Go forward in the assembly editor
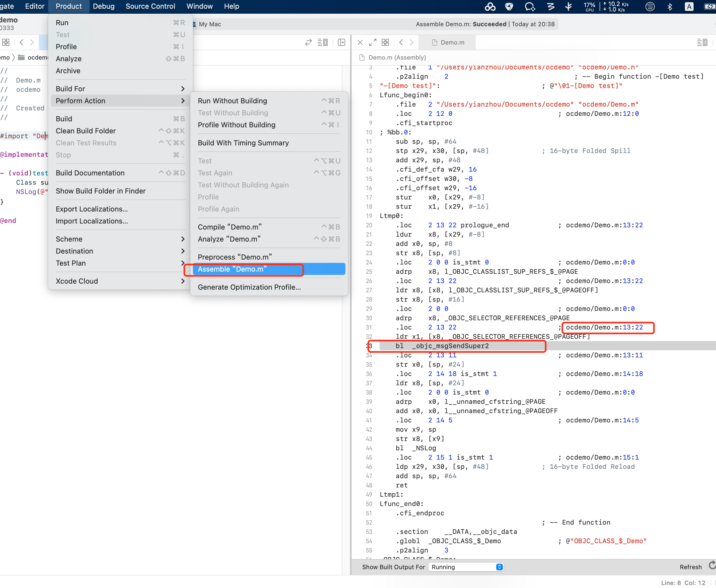Screen dimensions: 716x588 coord(412,42)
